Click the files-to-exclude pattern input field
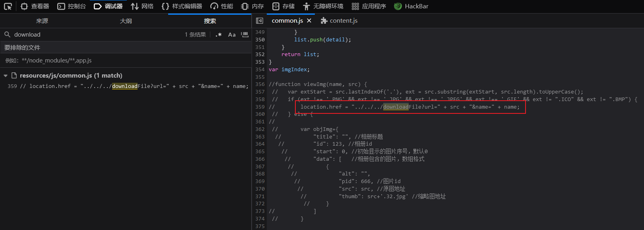644x230 pixels. click(x=126, y=60)
